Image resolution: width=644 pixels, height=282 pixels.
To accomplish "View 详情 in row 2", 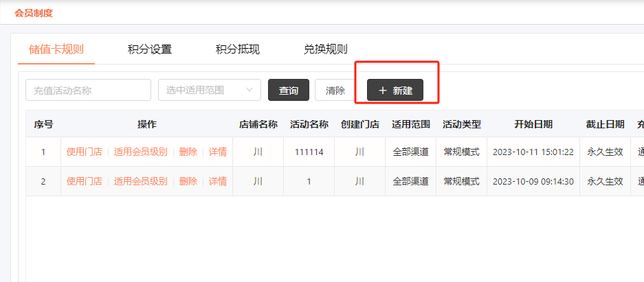I will pyautogui.click(x=218, y=181).
